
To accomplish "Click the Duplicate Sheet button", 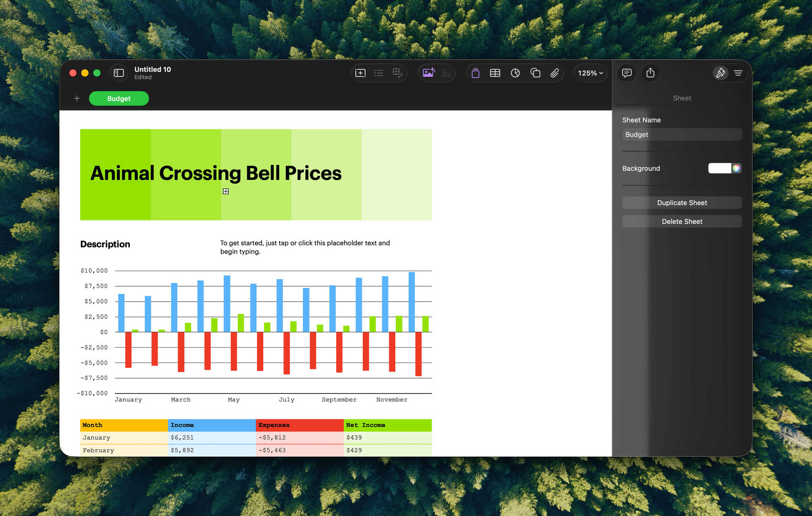I will pos(682,203).
